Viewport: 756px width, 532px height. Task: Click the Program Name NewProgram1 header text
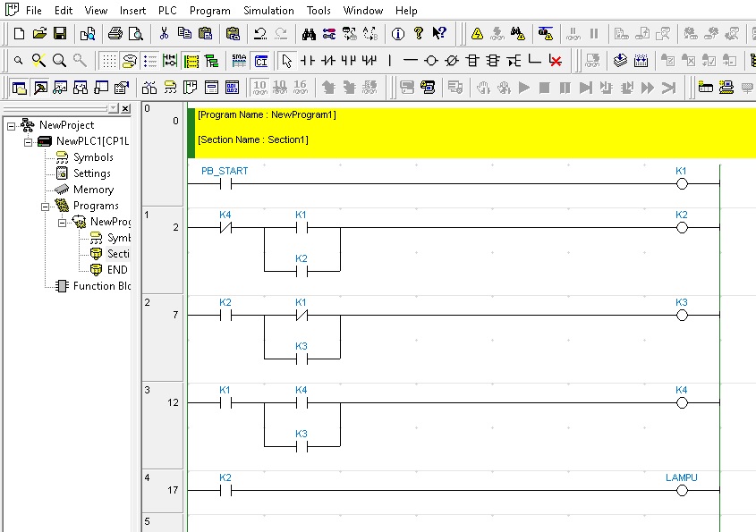[267, 114]
